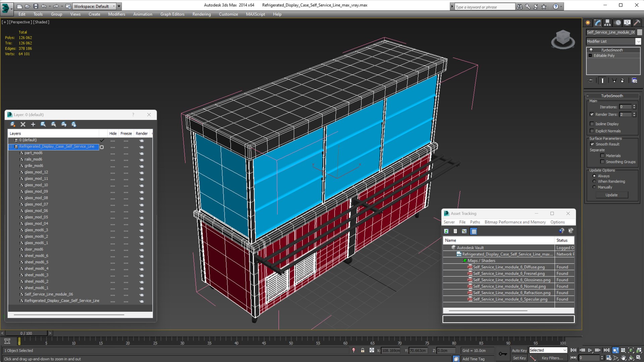
Task: Click the ViewCube in the viewport
Action: click(x=563, y=39)
